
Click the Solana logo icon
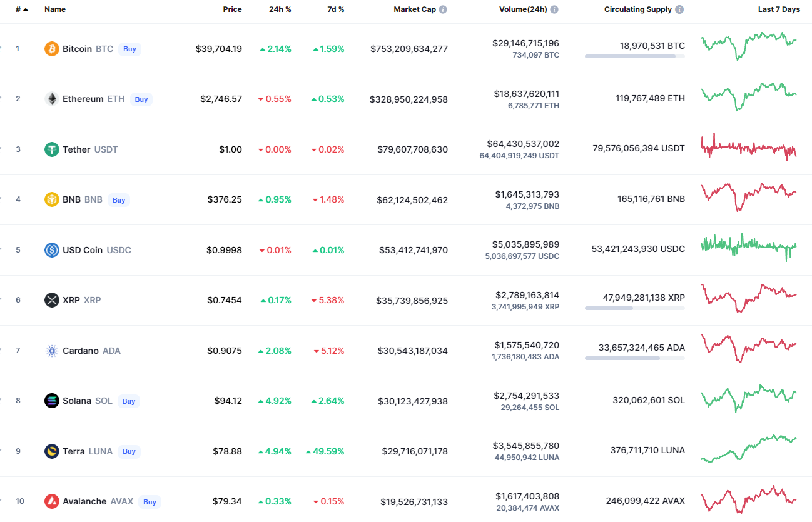pyautogui.click(x=52, y=401)
